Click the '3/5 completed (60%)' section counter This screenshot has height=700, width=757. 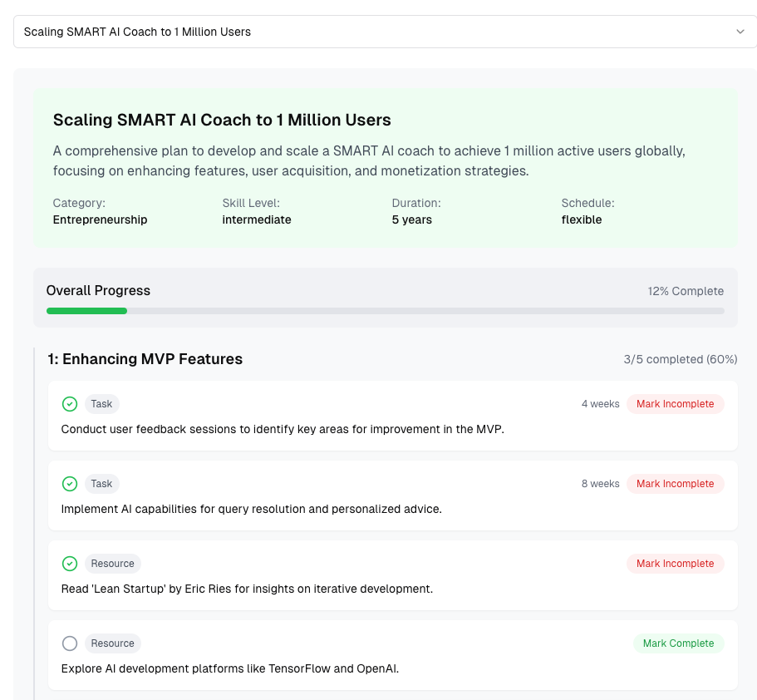(680, 360)
